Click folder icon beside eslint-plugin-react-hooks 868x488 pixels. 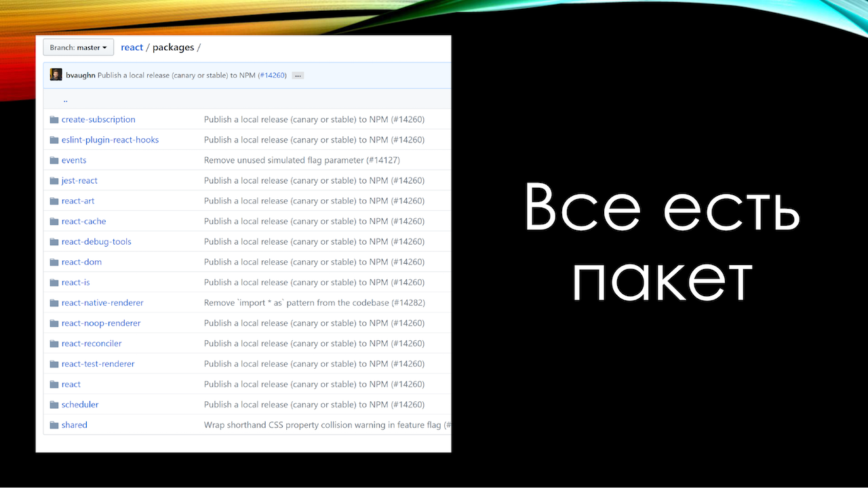(54, 140)
